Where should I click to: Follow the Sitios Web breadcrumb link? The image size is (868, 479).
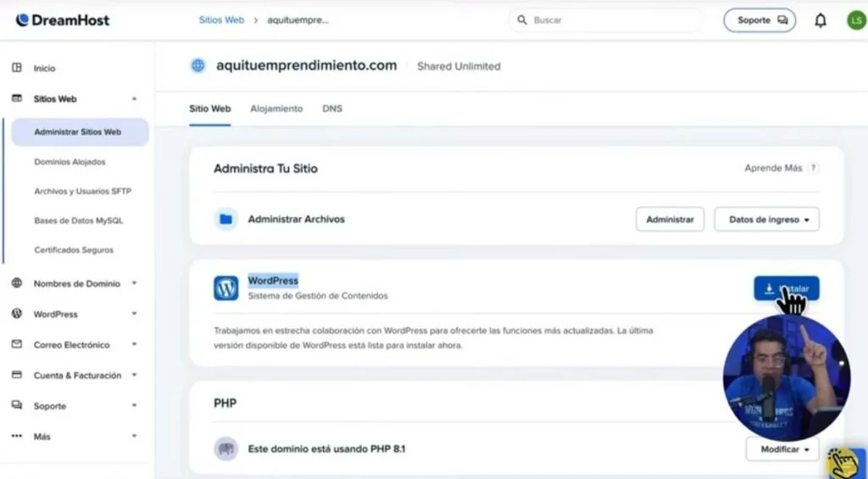pos(221,20)
